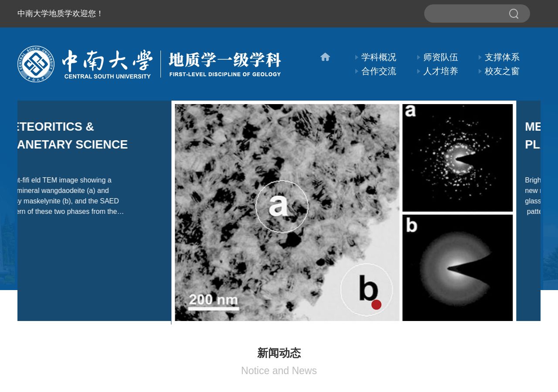Open the TEM image carousel slide

click(x=344, y=212)
